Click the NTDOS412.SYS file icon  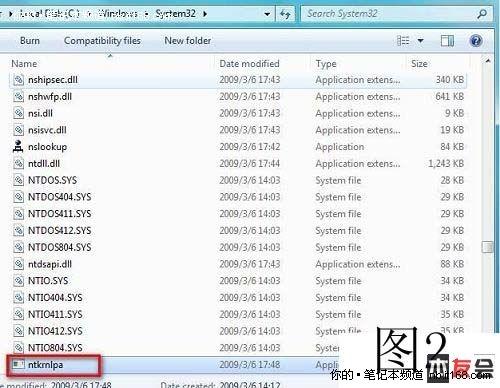tap(18, 231)
